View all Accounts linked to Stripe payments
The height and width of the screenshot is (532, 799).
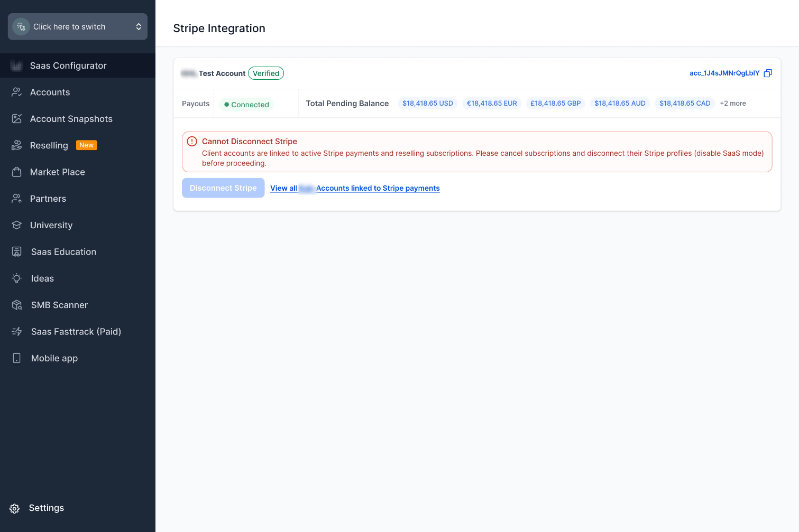tap(355, 188)
